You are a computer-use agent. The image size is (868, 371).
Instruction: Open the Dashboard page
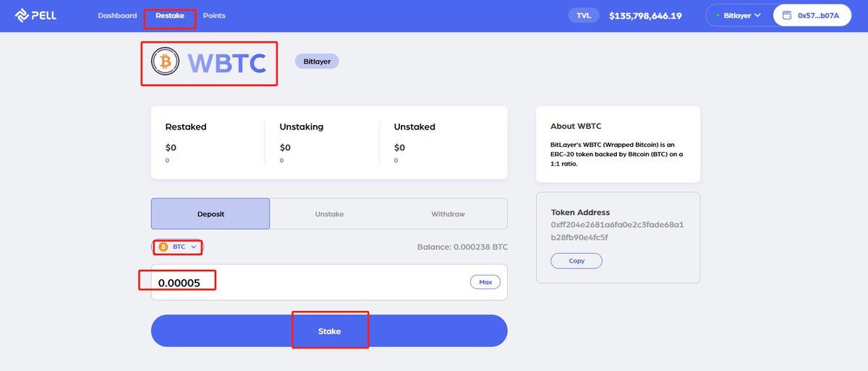click(x=117, y=15)
